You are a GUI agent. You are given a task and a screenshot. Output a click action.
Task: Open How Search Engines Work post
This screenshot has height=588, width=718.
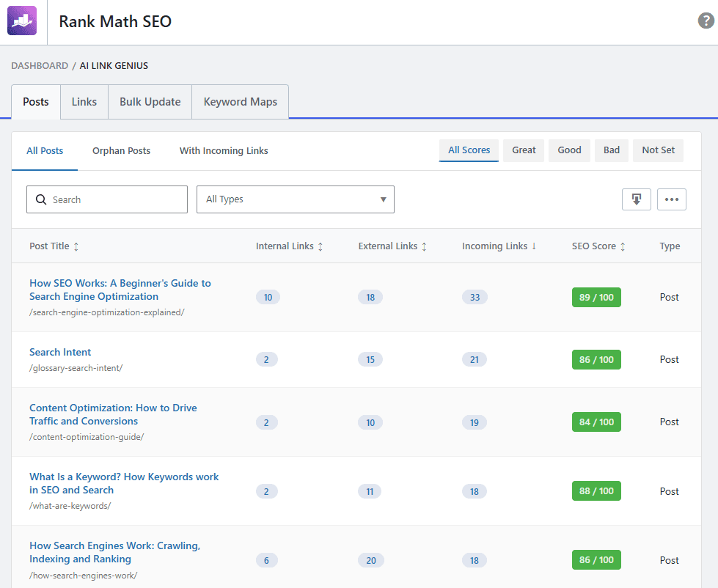114,552
